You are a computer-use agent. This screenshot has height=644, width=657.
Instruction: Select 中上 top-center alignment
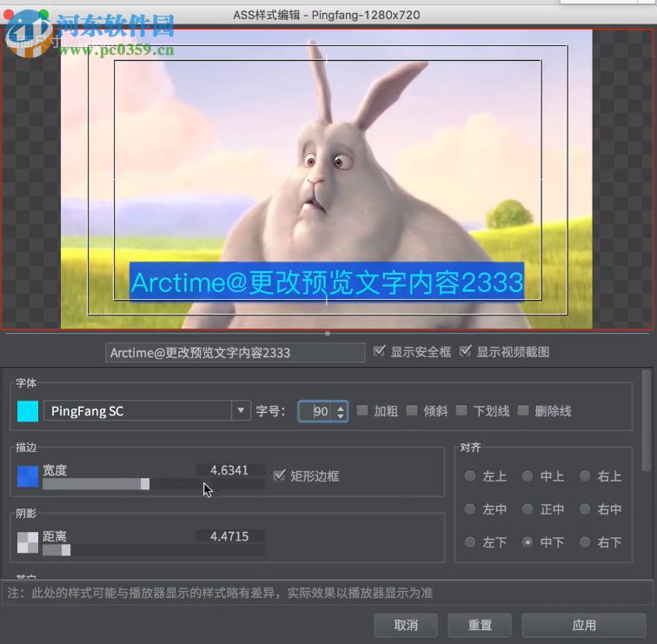click(528, 476)
